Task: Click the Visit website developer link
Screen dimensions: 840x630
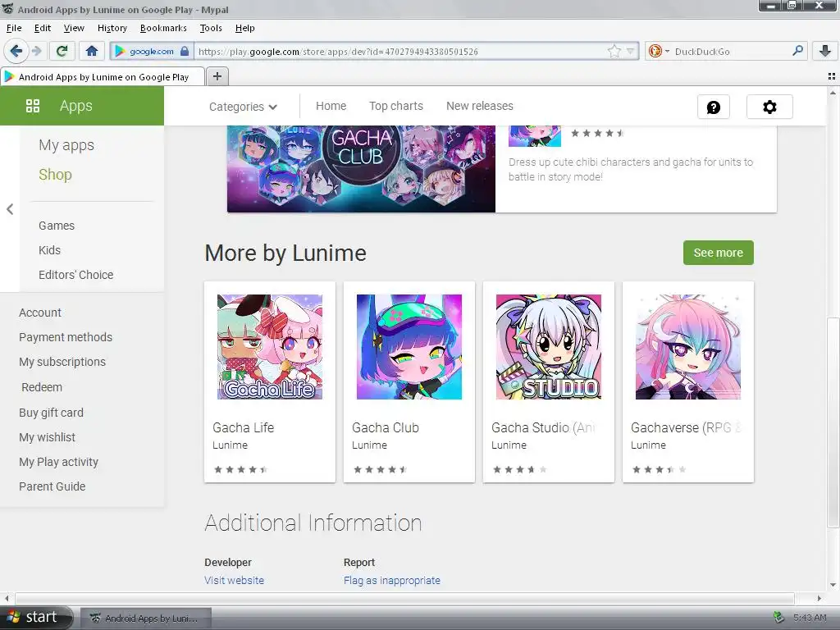Action: click(234, 580)
